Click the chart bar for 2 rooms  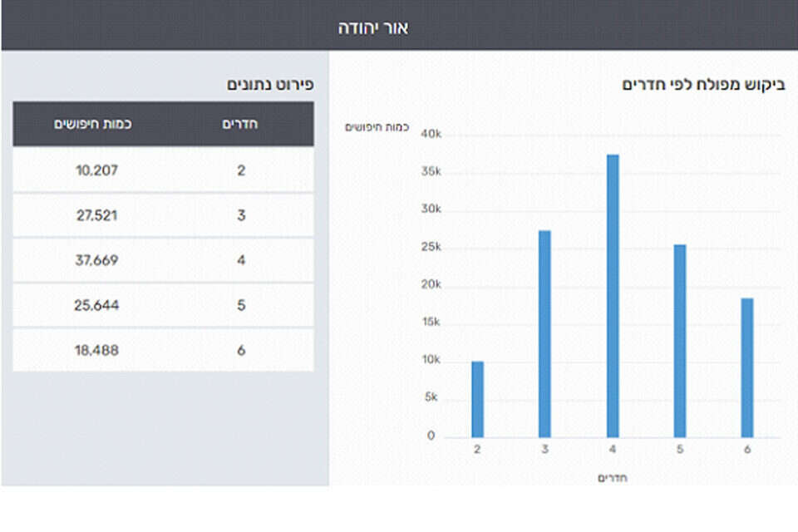pyautogui.click(x=477, y=399)
